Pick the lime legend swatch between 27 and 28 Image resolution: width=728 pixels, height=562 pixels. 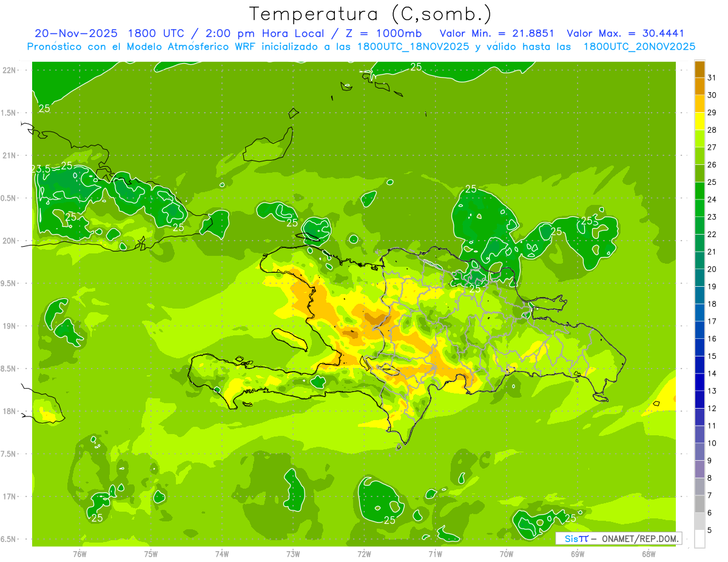699,138
